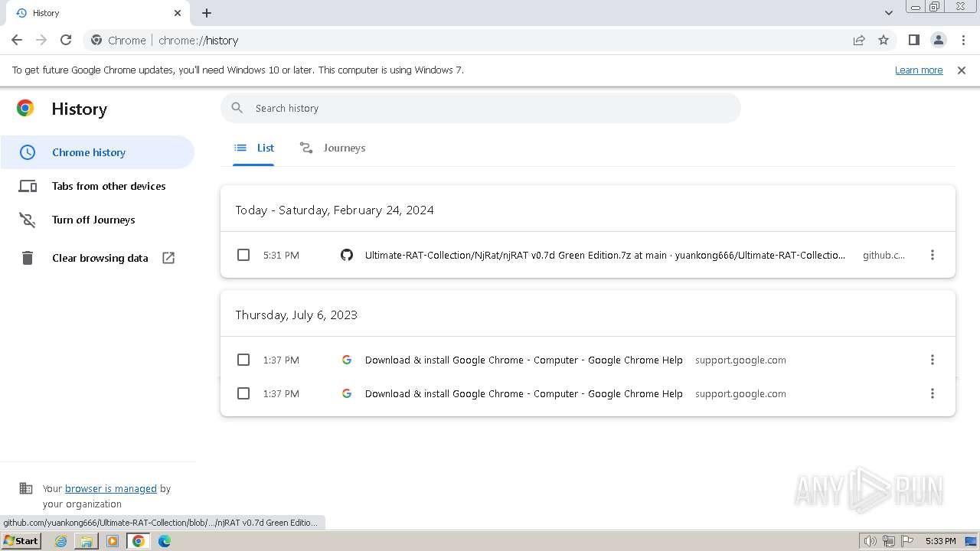Image resolution: width=980 pixels, height=551 pixels.
Task: Click the managed organization building icon
Action: tap(26, 488)
